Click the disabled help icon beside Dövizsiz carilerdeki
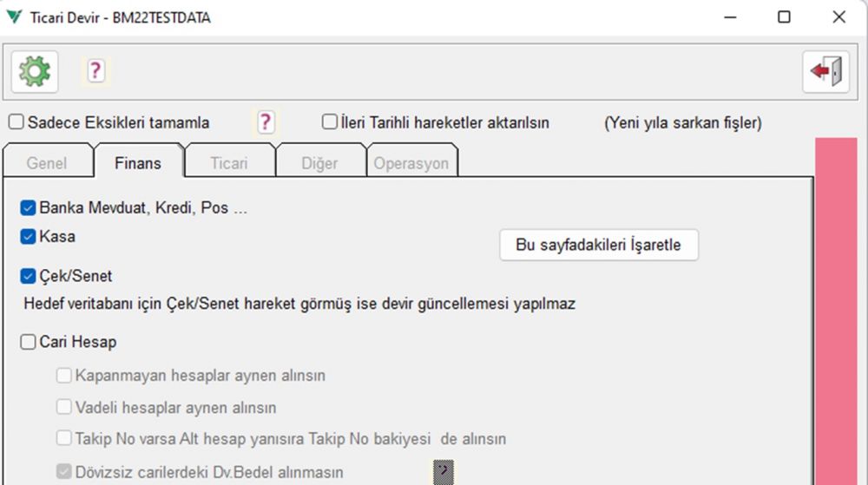 click(x=444, y=472)
